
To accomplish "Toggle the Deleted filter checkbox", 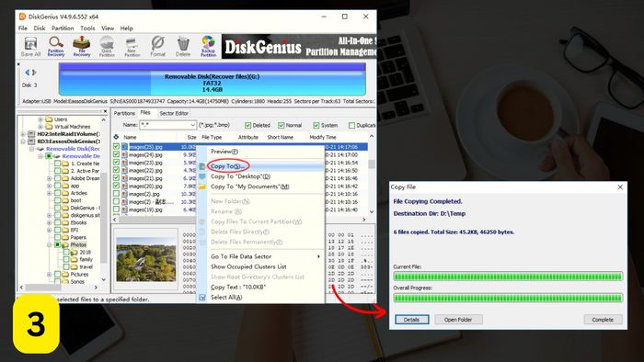I will click(247, 126).
